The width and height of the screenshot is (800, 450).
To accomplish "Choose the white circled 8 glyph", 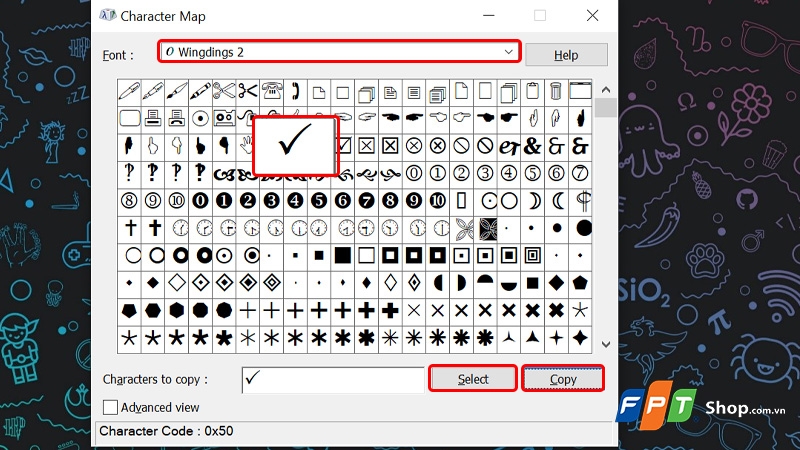I will pyautogui.click(x=129, y=201).
